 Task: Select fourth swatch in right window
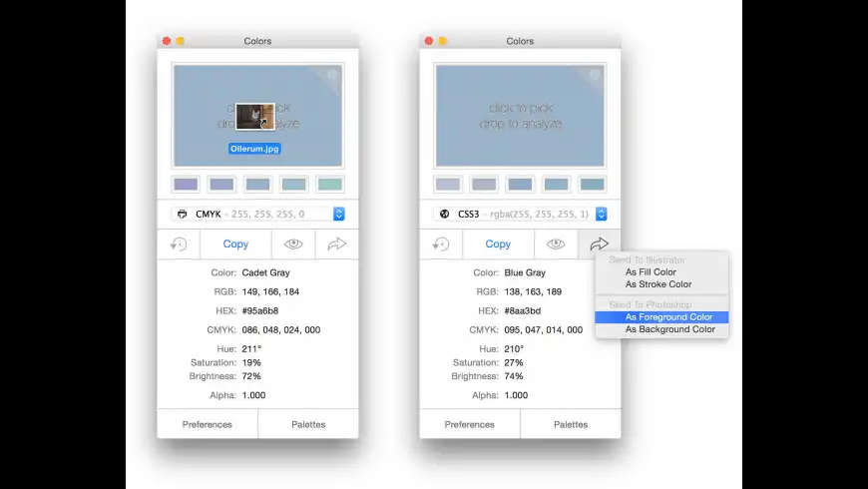557,184
